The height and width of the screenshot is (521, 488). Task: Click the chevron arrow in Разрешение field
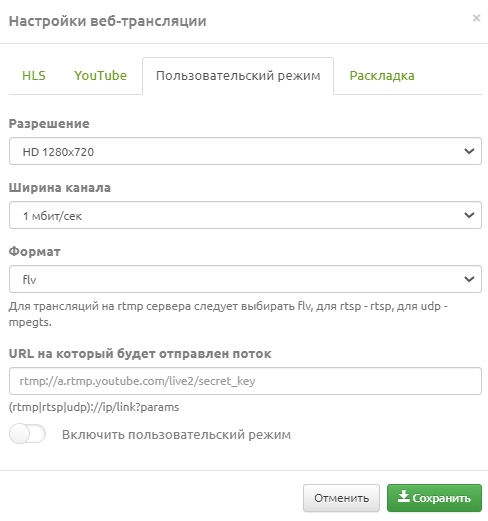tap(469, 151)
